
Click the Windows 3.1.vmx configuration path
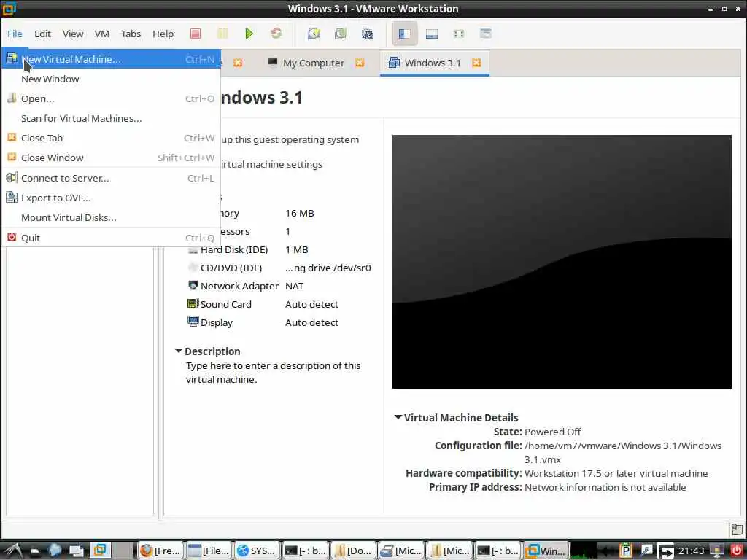[623, 453]
